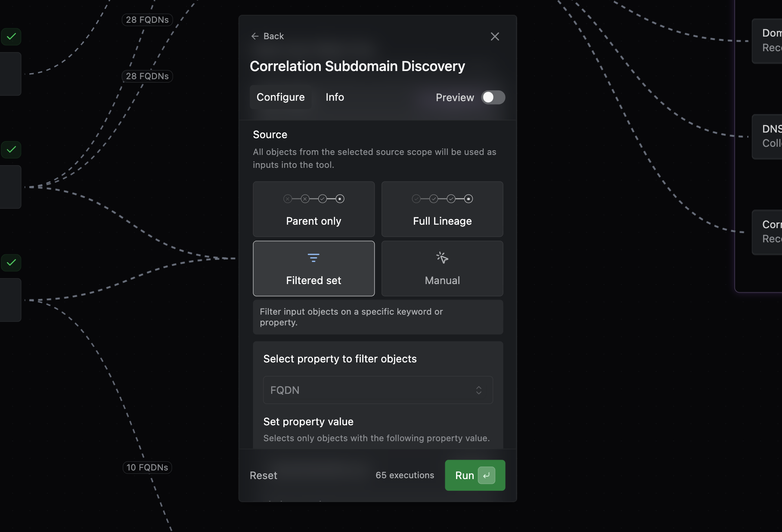Click the up-down chevron in FQDN field
The width and height of the screenshot is (782, 532).
(478, 390)
